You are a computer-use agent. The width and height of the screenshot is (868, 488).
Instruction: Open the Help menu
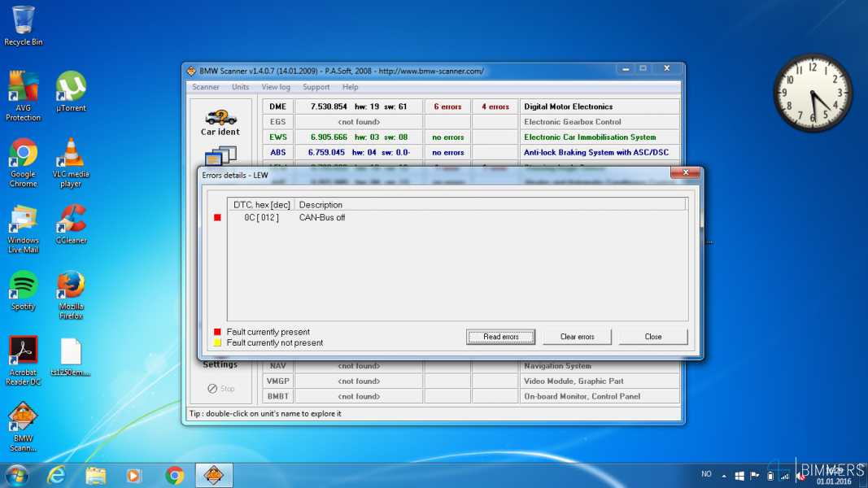point(350,87)
